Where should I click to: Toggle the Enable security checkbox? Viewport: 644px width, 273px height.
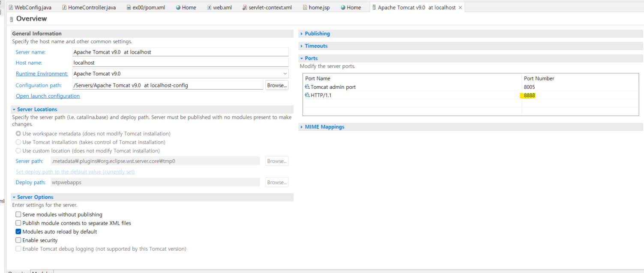(x=18, y=240)
